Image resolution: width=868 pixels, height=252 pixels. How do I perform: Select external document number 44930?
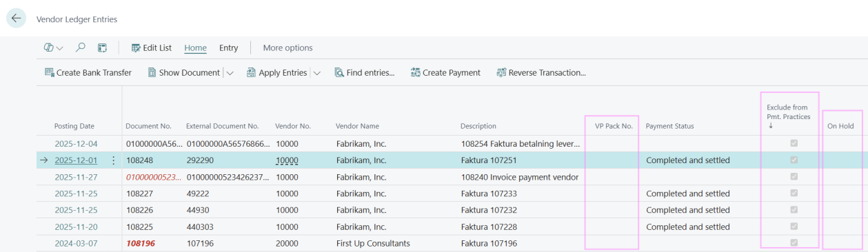[x=198, y=210]
